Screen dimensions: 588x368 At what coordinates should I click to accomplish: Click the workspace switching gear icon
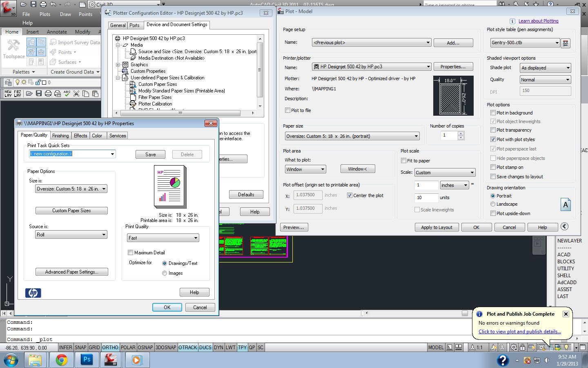[x=513, y=347]
